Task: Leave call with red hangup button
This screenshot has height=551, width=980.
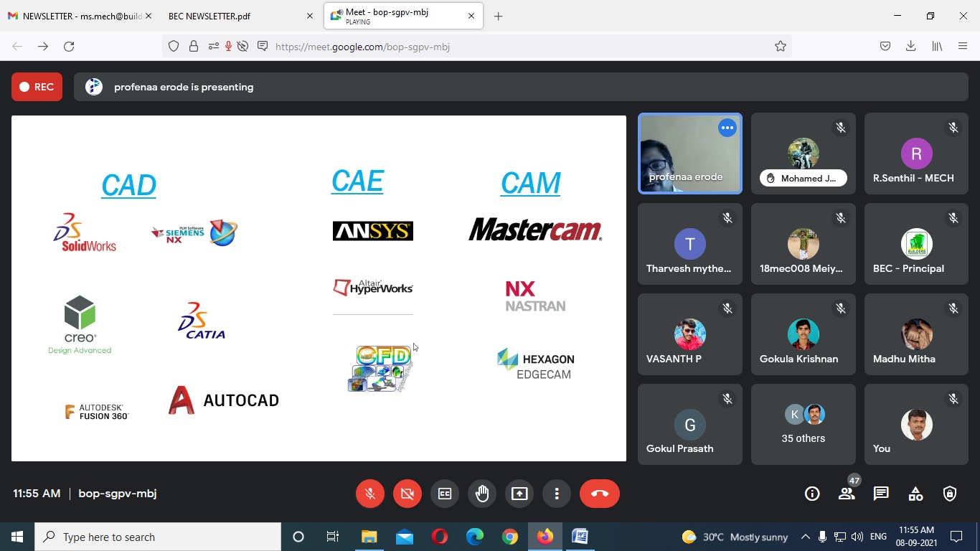Action: click(600, 494)
